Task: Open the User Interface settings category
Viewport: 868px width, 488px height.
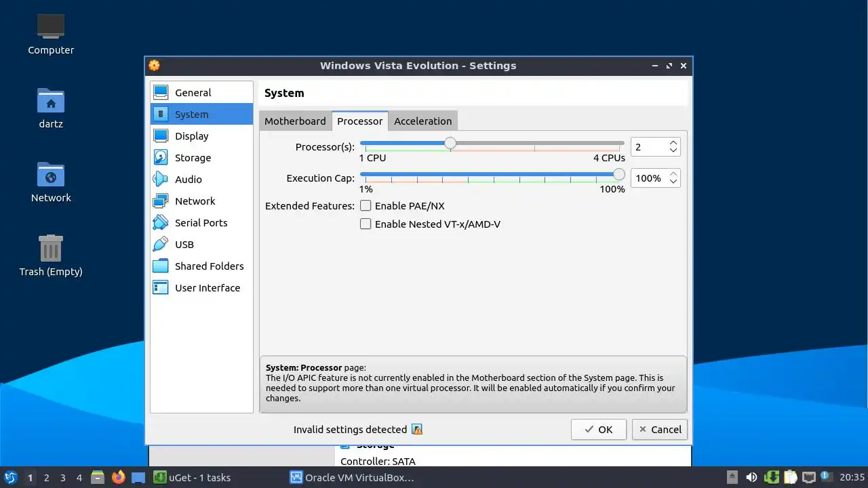Action: 201,288
